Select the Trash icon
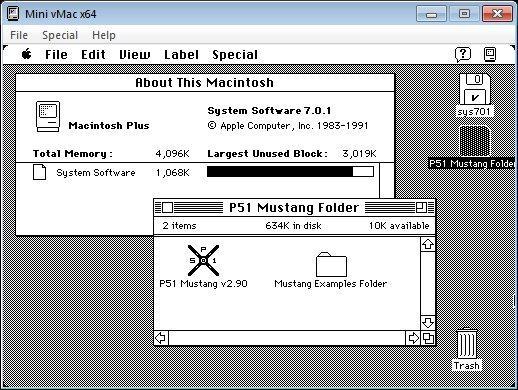The width and height of the screenshot is (518, 390). tap(467, 343)
